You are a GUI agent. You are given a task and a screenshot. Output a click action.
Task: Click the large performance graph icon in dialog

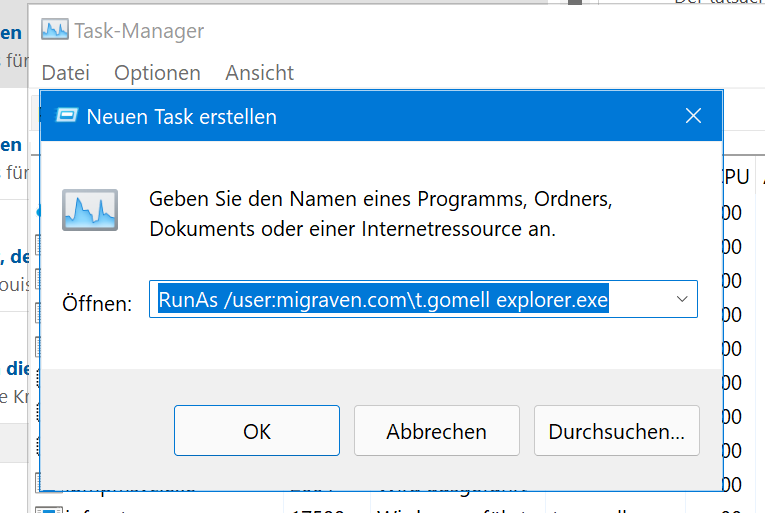90,210
